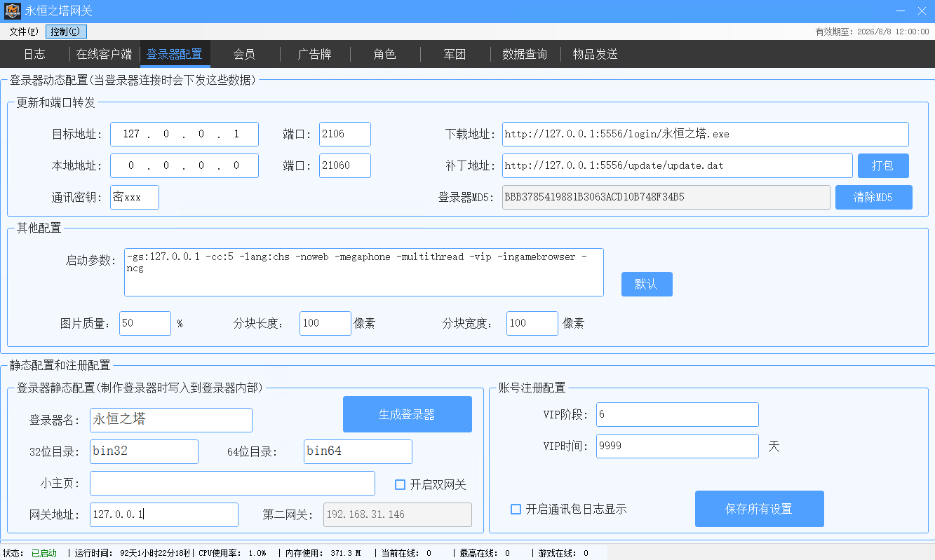
Task: Close the 永恒之塔网关 window
Action: coord(922,11)
